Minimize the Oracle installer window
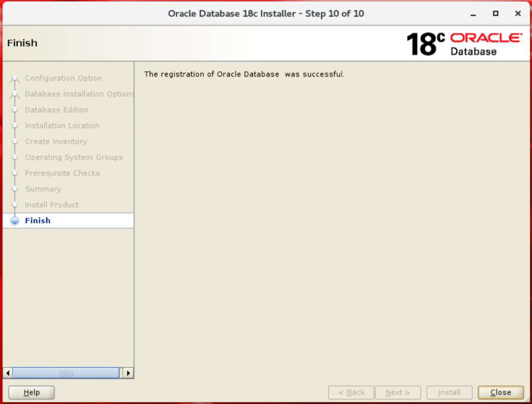This screenshot has height=404, width=532. coord(473,14)
